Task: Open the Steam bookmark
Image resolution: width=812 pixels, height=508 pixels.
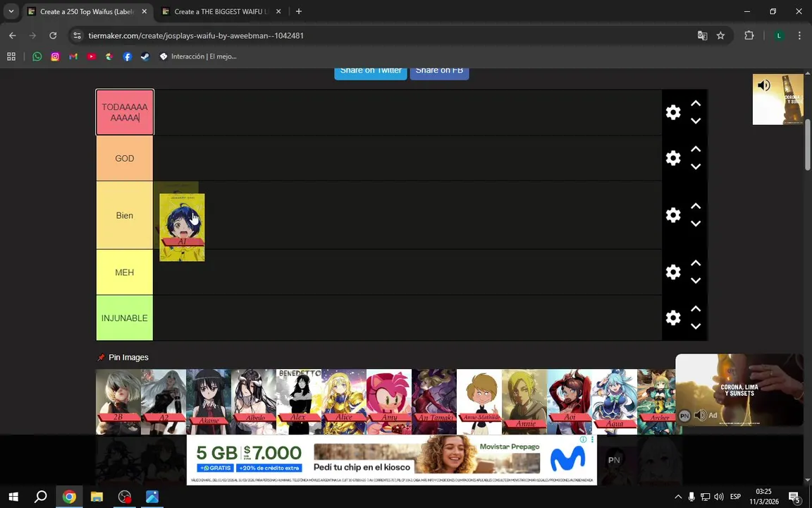Action: tap(145, 56)
